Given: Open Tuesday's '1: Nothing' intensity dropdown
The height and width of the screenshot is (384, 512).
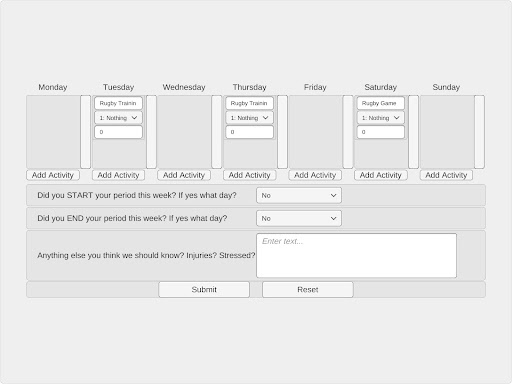Looking at the screenshot, I should click(118, 118).
